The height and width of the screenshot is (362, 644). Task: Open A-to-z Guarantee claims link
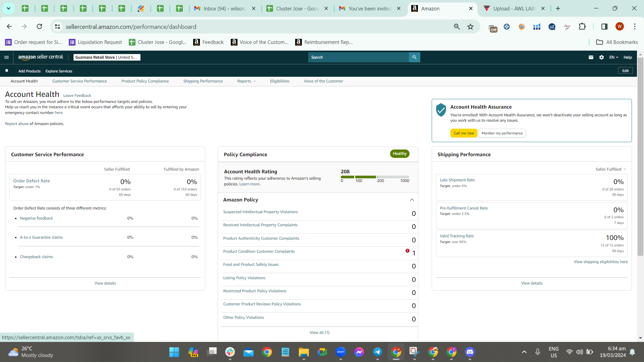coord(41,237)
